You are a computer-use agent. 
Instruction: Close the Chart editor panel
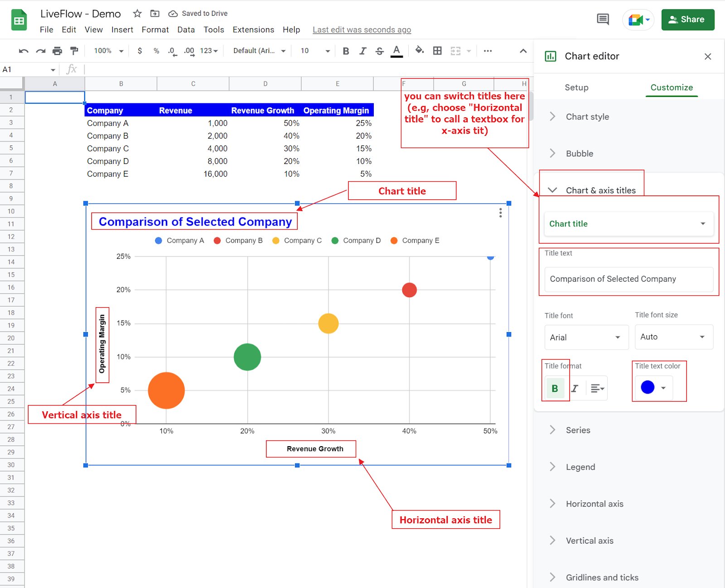[x=708, y=56]
